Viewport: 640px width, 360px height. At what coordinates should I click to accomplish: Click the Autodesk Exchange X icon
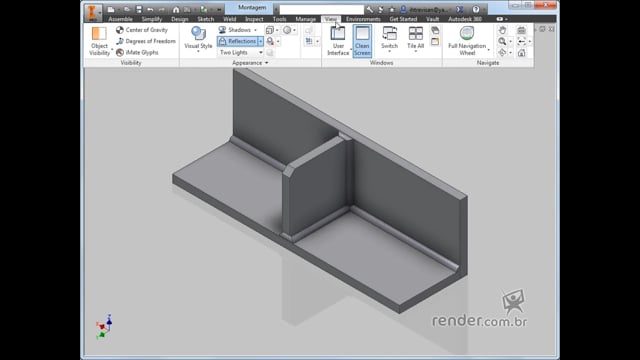click(460, 9)
